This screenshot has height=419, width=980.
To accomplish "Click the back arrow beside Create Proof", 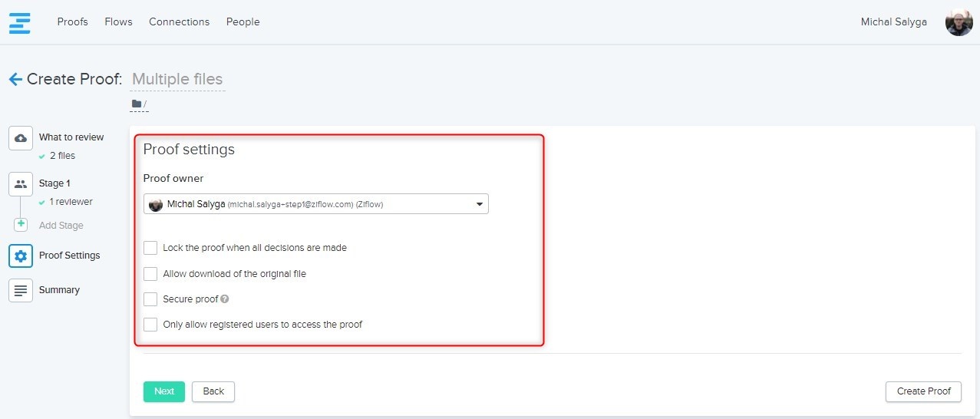I will point(15,79).
